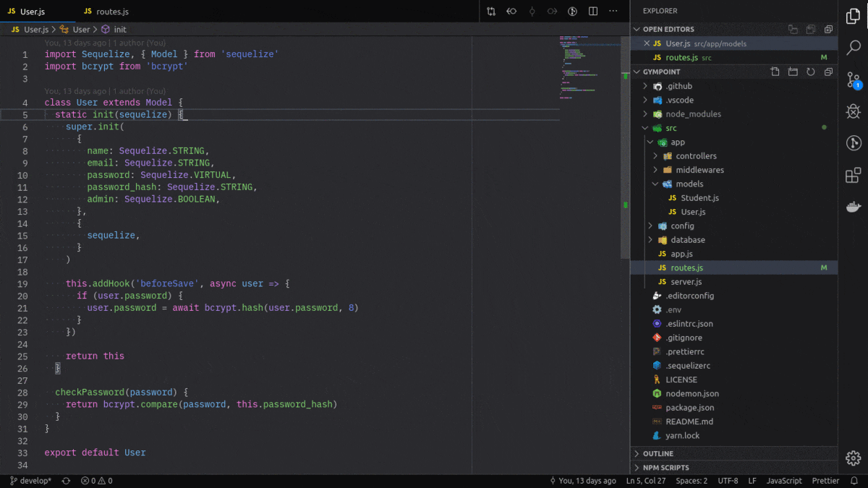The image size is (868, 488).
Task: Click the sync changes icon in status bar
Action: coord(67,481)
